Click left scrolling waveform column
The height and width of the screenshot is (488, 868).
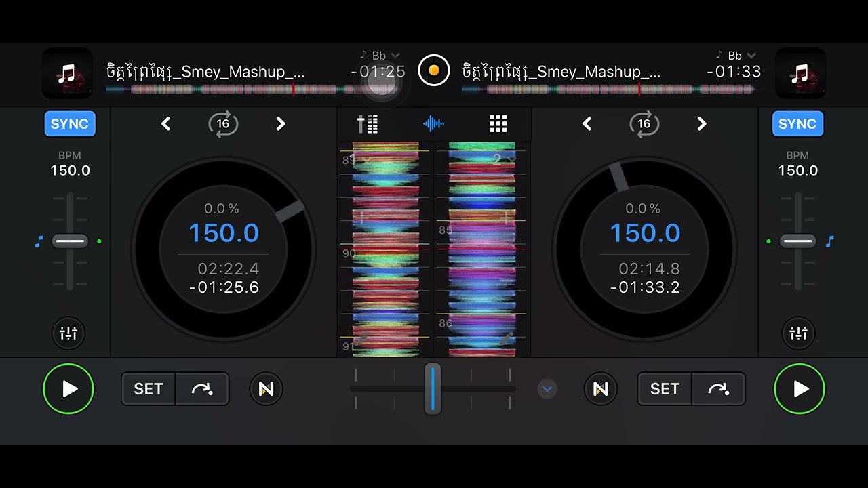tap(385, 249)
